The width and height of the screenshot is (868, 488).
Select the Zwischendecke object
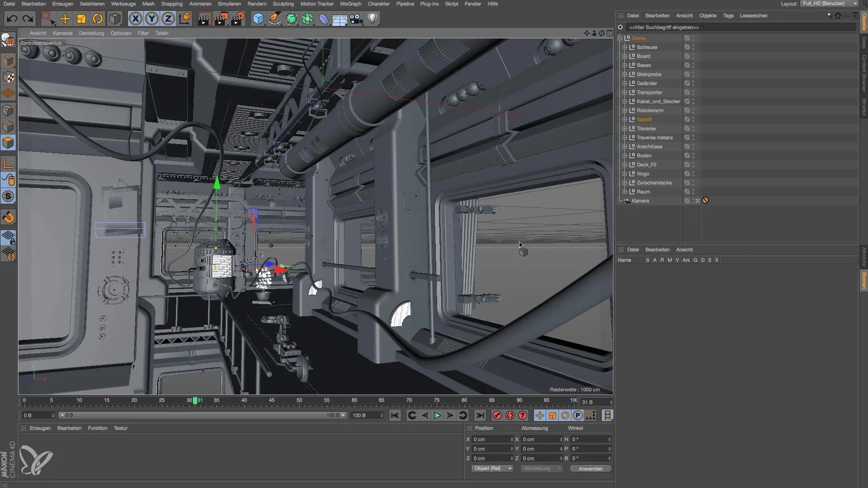click(654, 183)
